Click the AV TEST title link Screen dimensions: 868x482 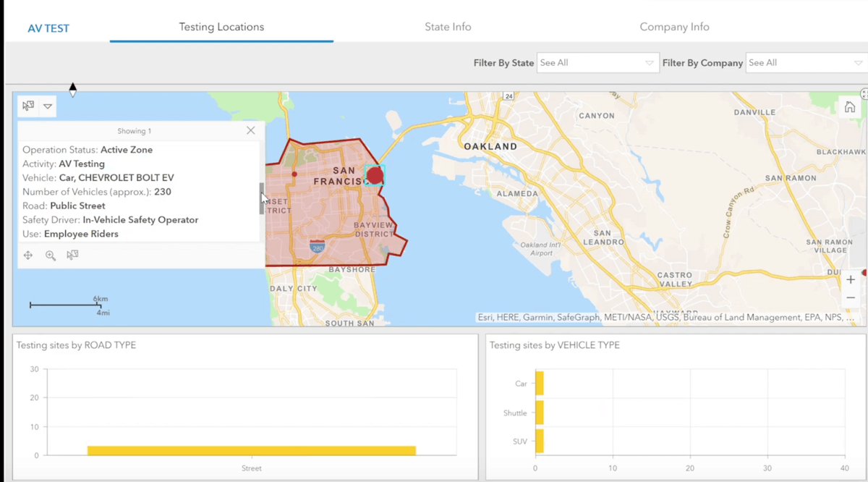[48, 29]
